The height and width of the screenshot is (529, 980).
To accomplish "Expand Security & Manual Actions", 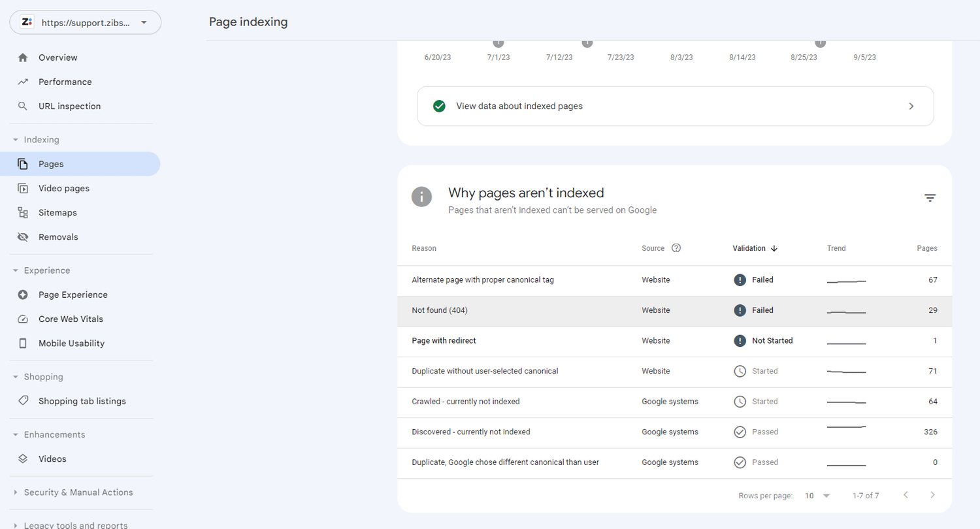I will 14,492.
